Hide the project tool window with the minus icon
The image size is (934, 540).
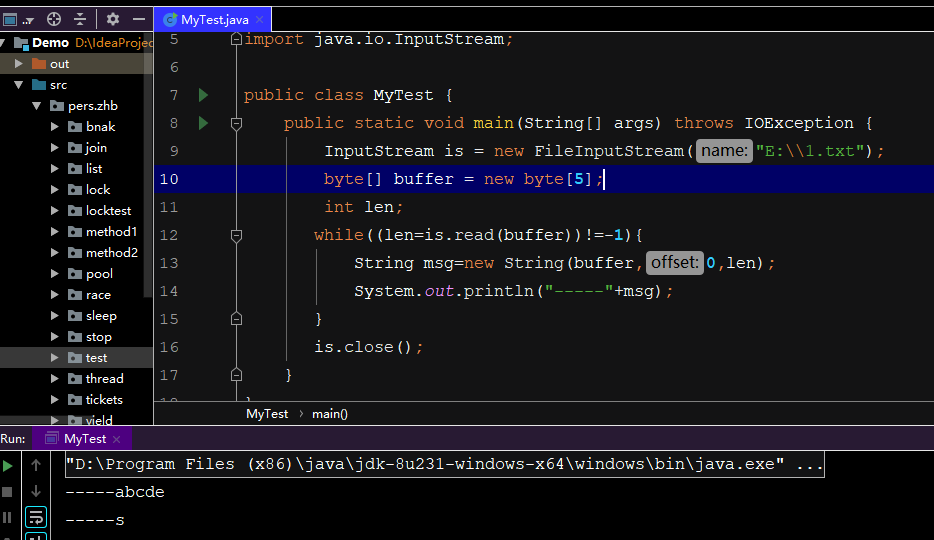coord(139,19)
